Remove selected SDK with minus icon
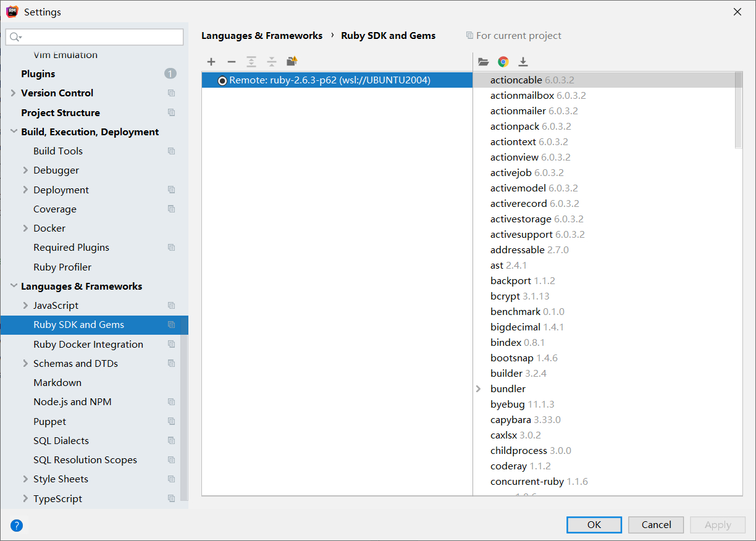Image resolution: width=756 pixels, height=541 pixels. 232,62
